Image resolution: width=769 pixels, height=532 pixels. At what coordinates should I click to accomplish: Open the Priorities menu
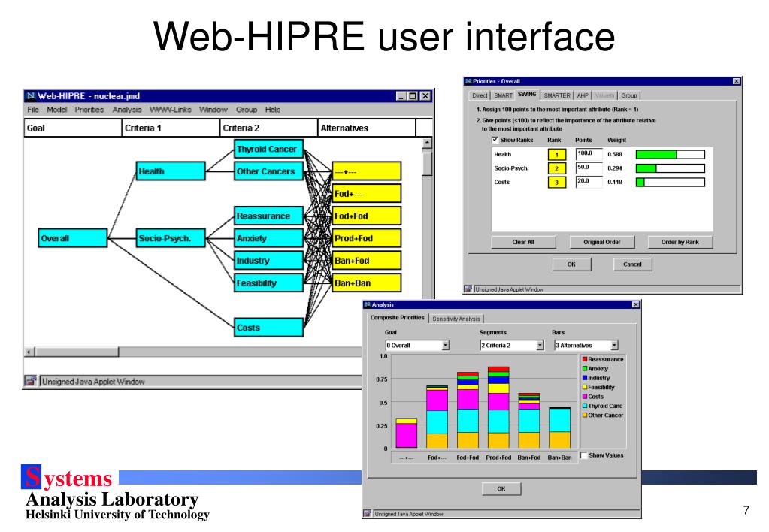(89, 110)
